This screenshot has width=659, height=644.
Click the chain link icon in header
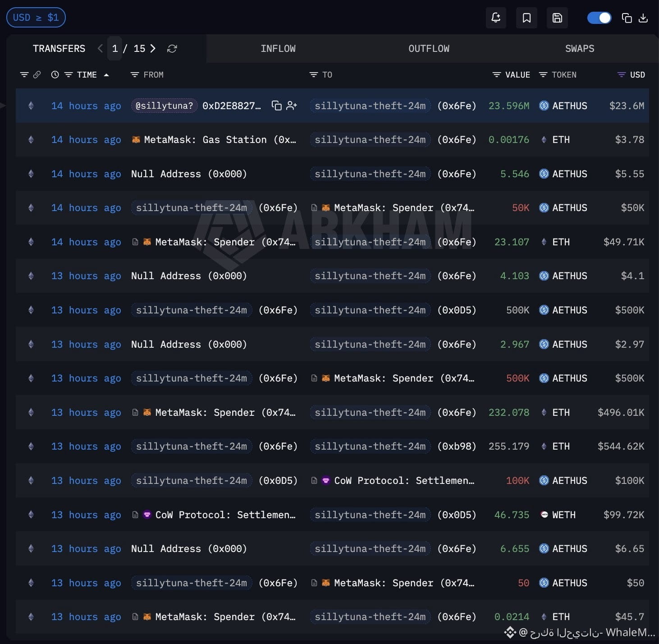[37, 75]
